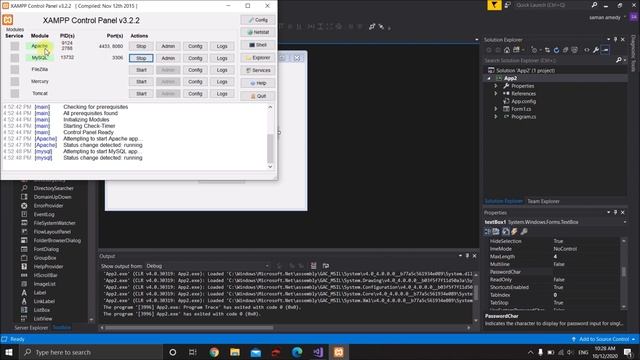Open XAMPP Help
This screenshot has height=360, width=640.
pyautogui.click(x=258, y=83)
